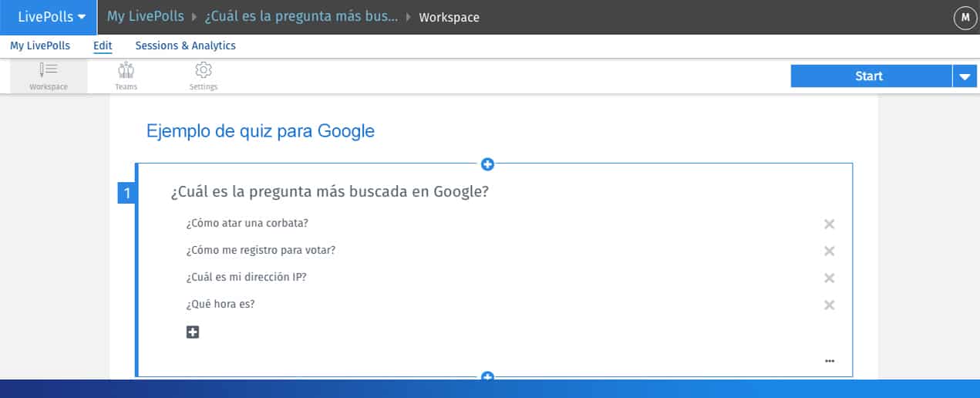Viewport: 980px width, 398px height.
Task: Go to My LivePolls breadcrumb link
Action: [145, 16]
